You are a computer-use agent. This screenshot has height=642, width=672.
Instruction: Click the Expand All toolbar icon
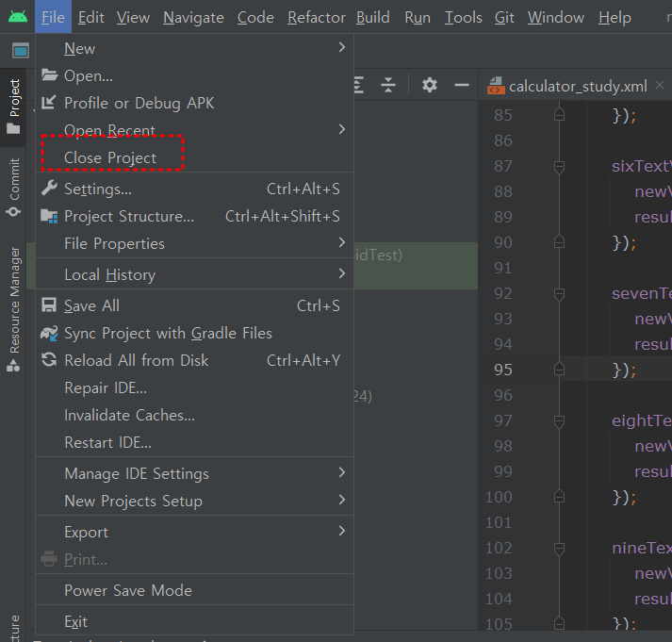tap(359, 85)
